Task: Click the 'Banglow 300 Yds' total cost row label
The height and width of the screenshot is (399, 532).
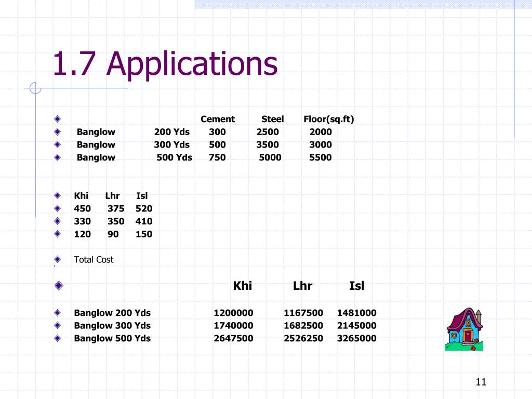Action: (112, 326)
